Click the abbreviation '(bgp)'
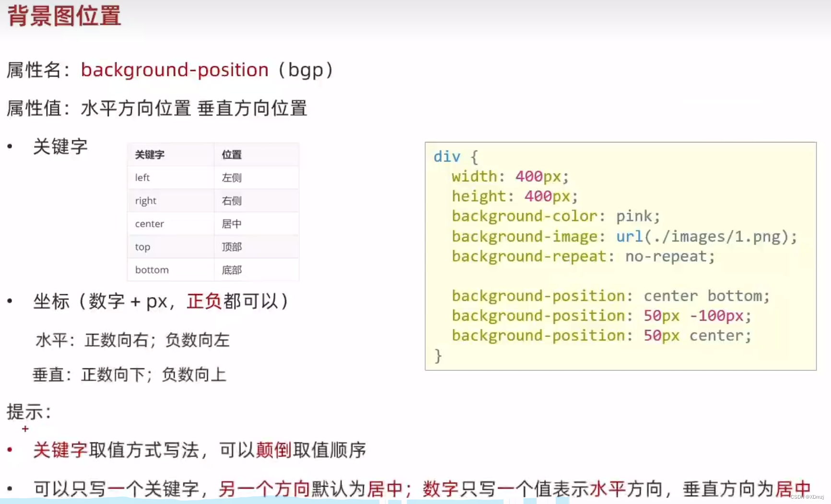The image size is (831, 504). click(305, 70)
